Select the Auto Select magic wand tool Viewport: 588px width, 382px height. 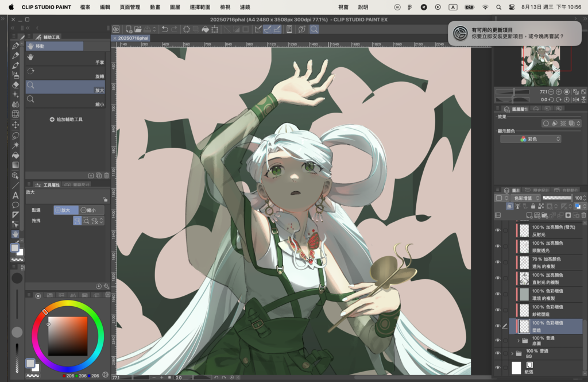pyautogui.click(x=16, y=145)
